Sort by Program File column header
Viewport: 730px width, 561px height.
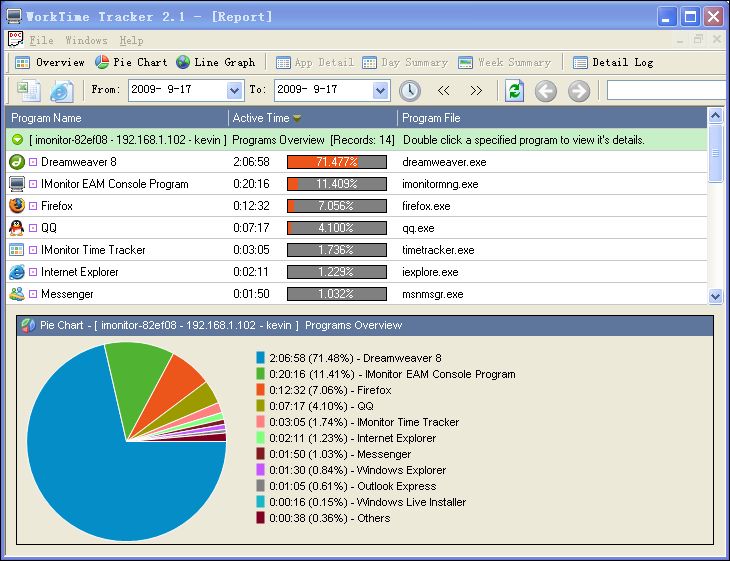553,118
